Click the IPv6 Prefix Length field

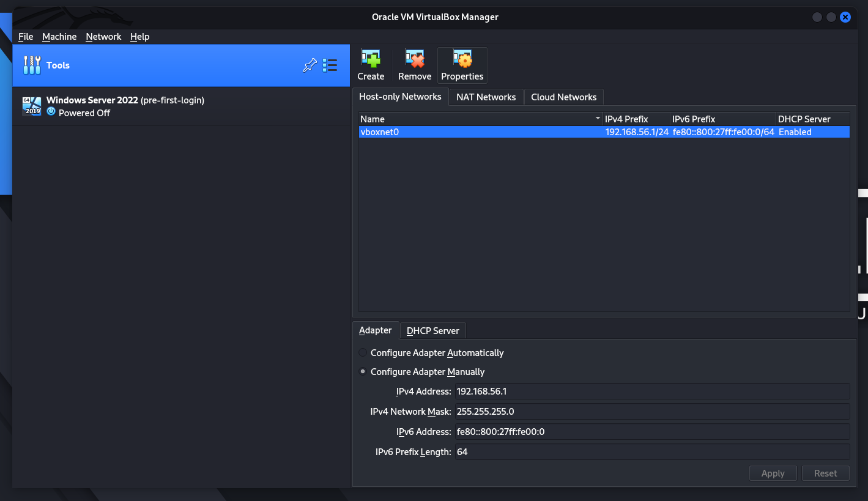(652, 452)
